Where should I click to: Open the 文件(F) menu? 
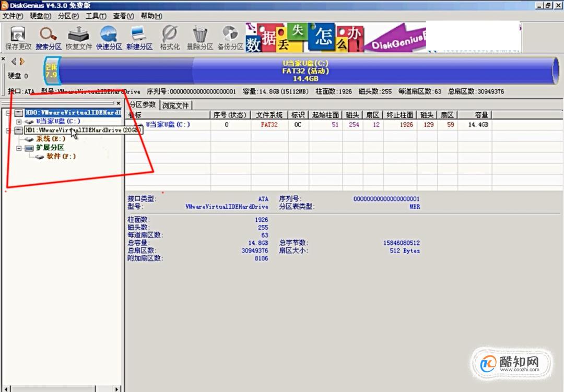(13, 16)
